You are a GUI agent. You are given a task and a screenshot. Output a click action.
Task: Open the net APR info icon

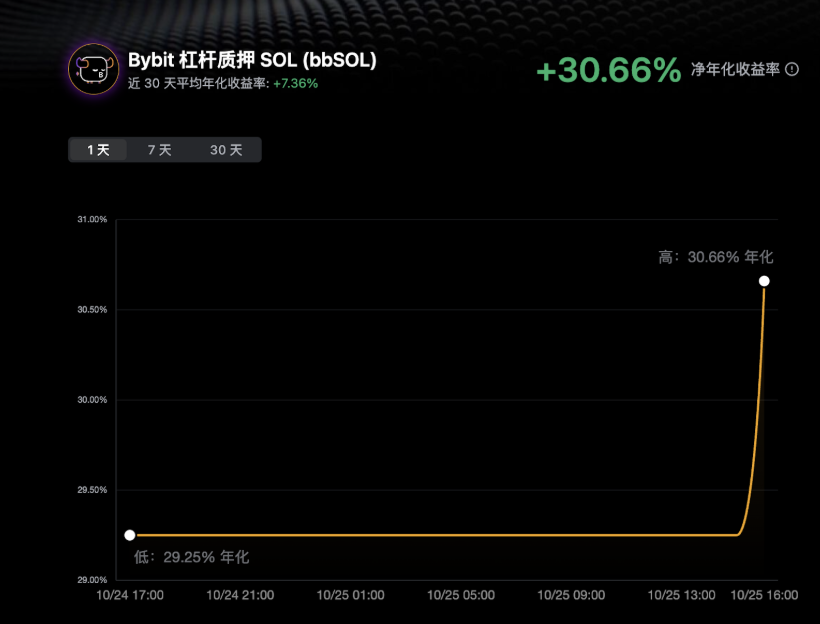[792, 69]
